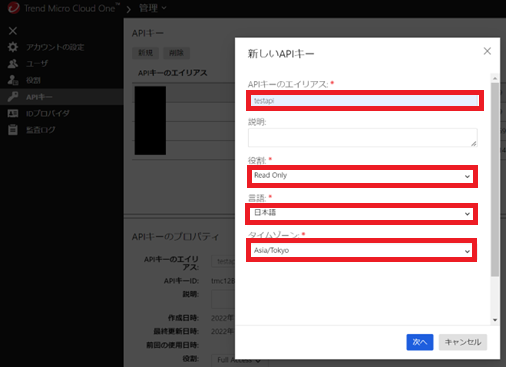Click the 削除 button on API key page
Screen dimensions: 506x367
[176, 53]
